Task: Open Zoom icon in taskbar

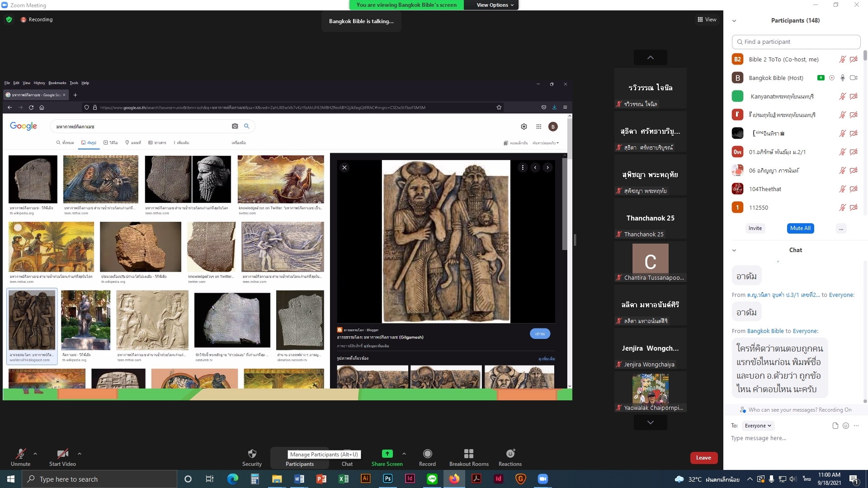Action: click(542, 479)
